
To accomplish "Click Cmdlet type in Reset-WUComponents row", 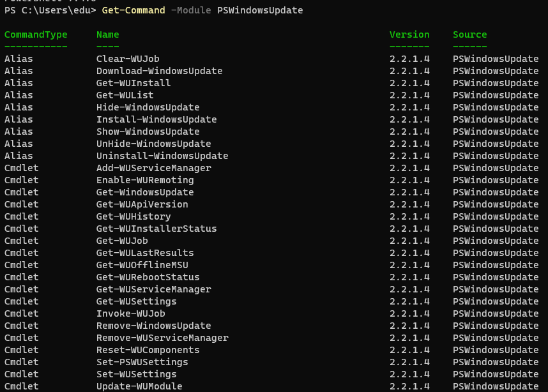I will pyautogui.click(x=21, y=350).
